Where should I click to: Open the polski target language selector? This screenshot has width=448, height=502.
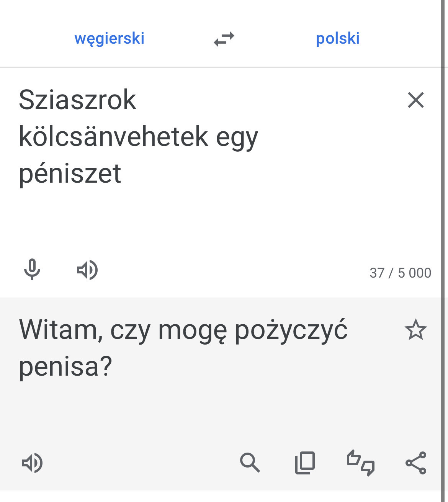[x=338, y=39]
